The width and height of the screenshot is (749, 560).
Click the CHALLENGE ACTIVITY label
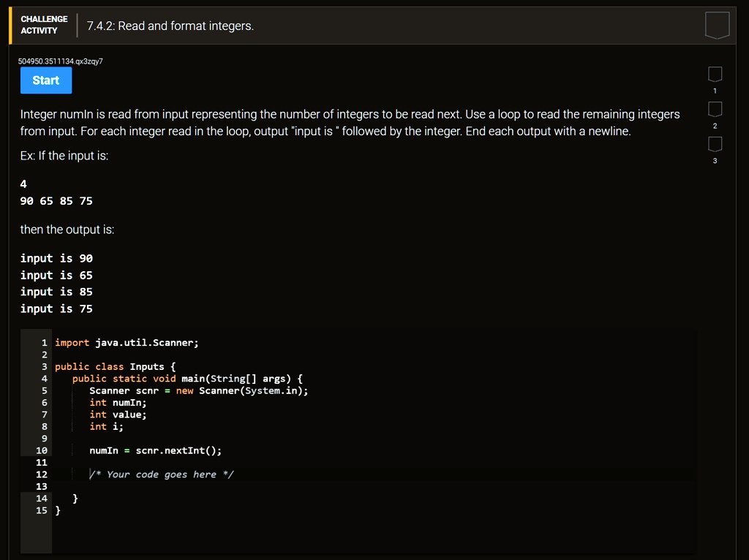coord(44,25)
